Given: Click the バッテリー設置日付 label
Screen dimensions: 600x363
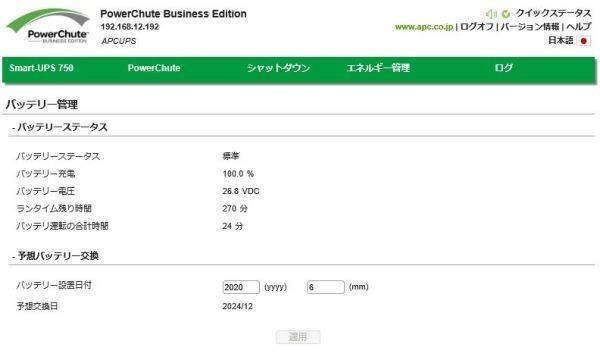Looking at the screenshot, I should 54,285.
